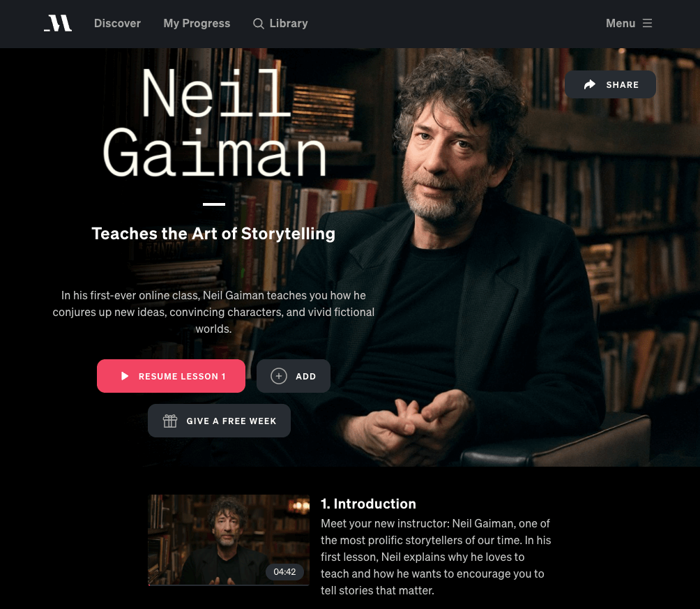Click the play icon on Resume Lesson
The height and width of the screenshot is (609, 700).
[x=125, y=376]
